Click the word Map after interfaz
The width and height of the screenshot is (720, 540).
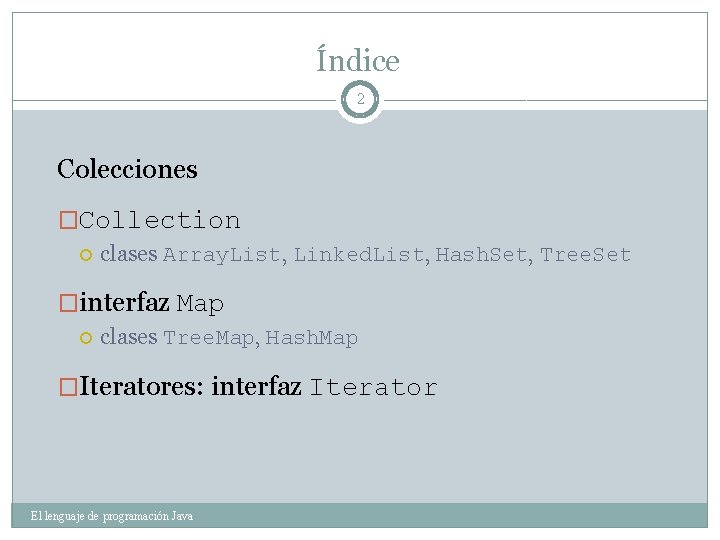(200, 304)
